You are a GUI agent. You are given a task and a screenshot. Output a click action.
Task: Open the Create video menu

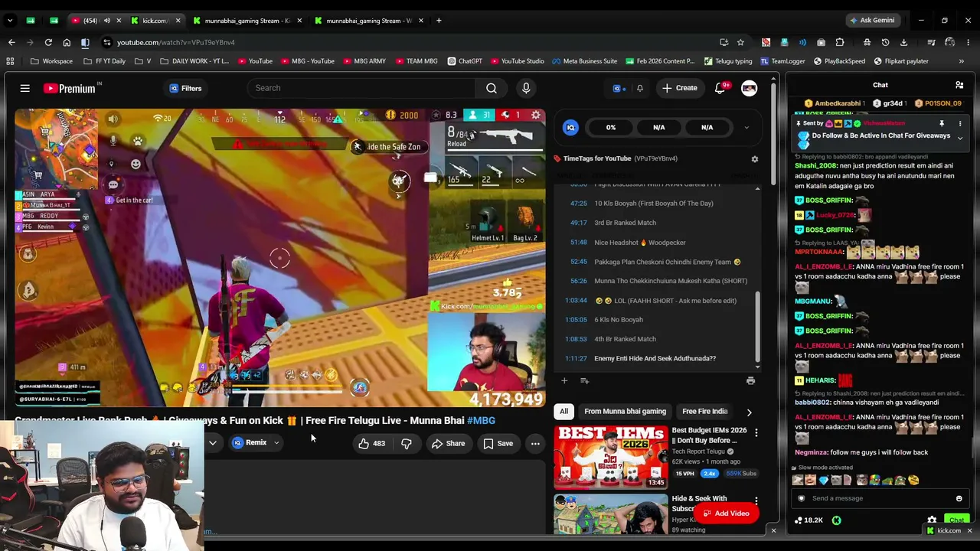coord(680,88)
